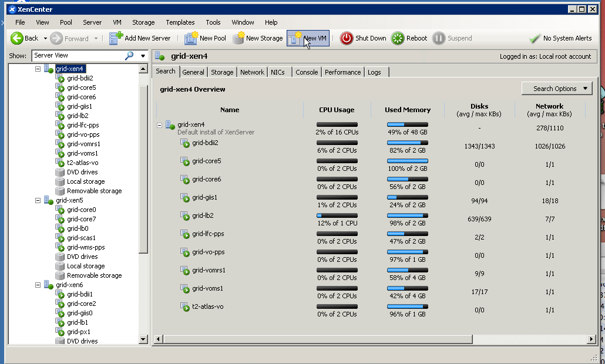Sort by the Used Memory column header
The height and width of the screenshot is (364, 605).
coord(408,110)
